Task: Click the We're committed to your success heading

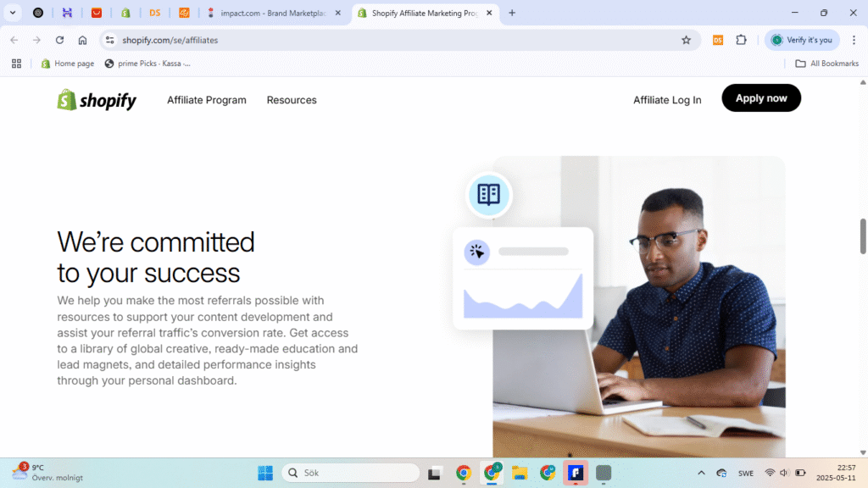Action: coord(156,258)
